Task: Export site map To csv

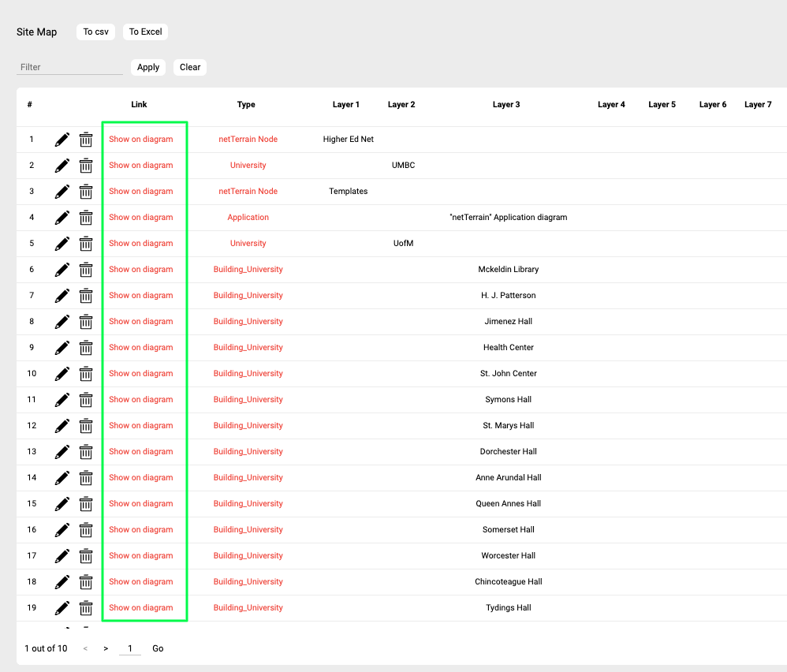Action: (x=96, y=32)
